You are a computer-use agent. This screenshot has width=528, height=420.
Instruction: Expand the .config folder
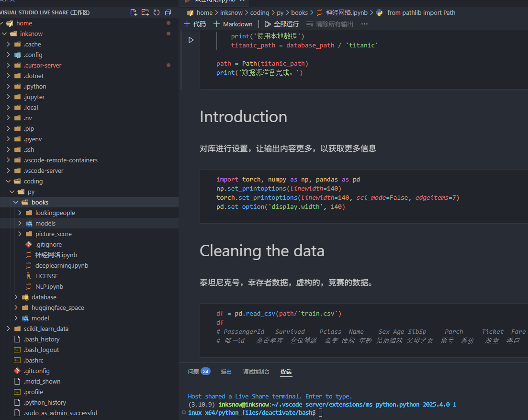[x=9, y=55]
